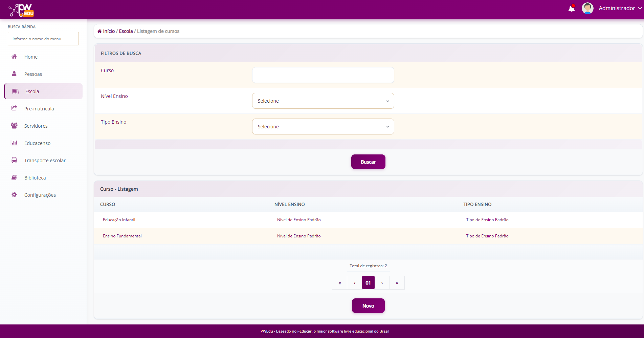Expand the Administrador user menu

pyautogui.click(x=620, y=8)
